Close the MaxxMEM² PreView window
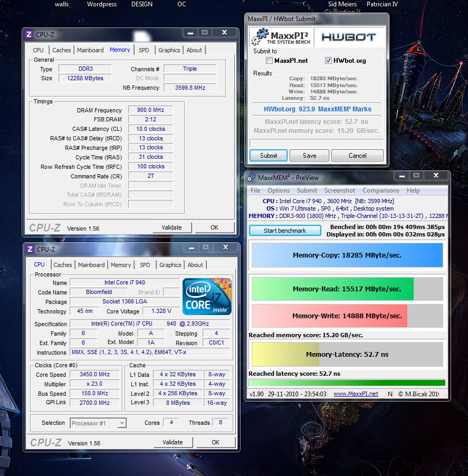The width and height of the screenshot is (468, 476). [436, 175]
